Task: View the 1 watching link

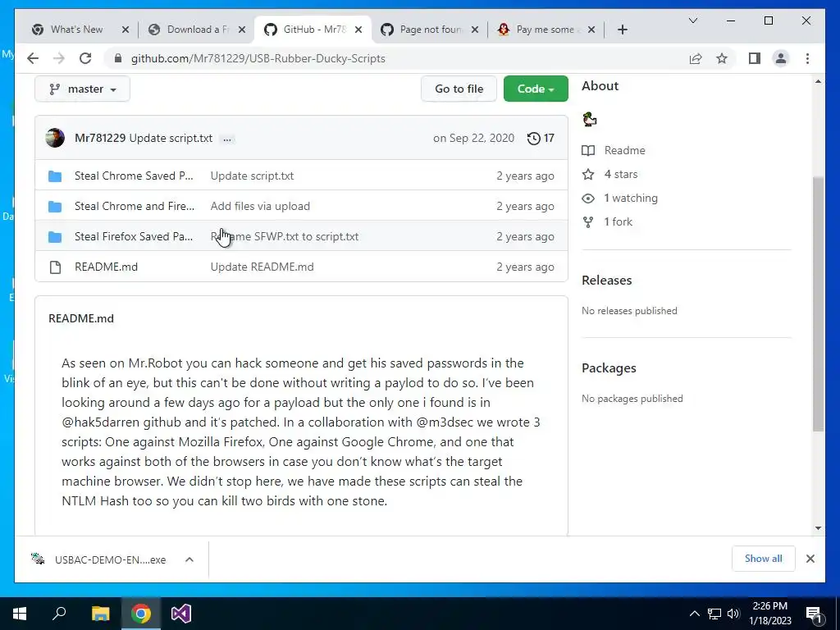Action: (620, 199)
